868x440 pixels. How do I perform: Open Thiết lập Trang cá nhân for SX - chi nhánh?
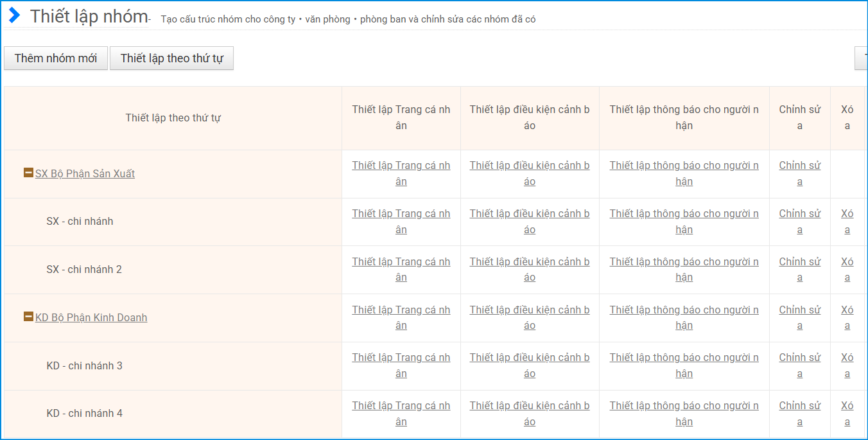pos(401,221)
